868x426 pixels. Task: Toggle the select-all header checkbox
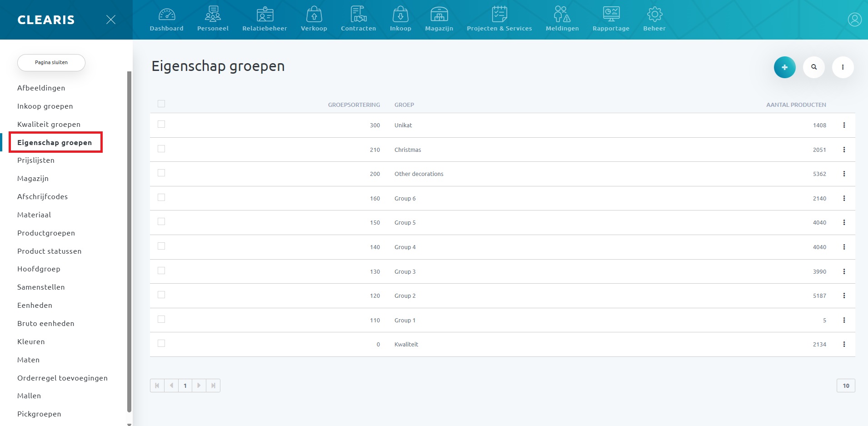pyautogui.click(x=161, y=104)
